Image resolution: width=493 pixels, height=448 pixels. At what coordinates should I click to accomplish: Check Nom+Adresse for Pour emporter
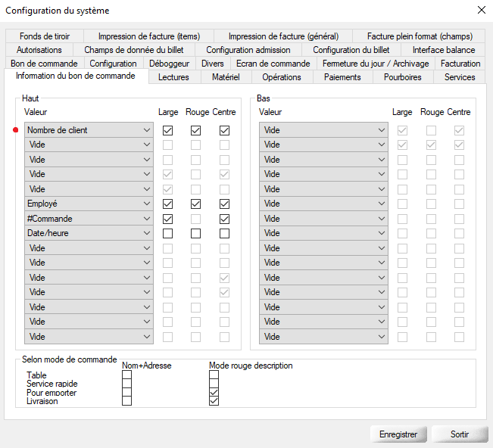126,392
